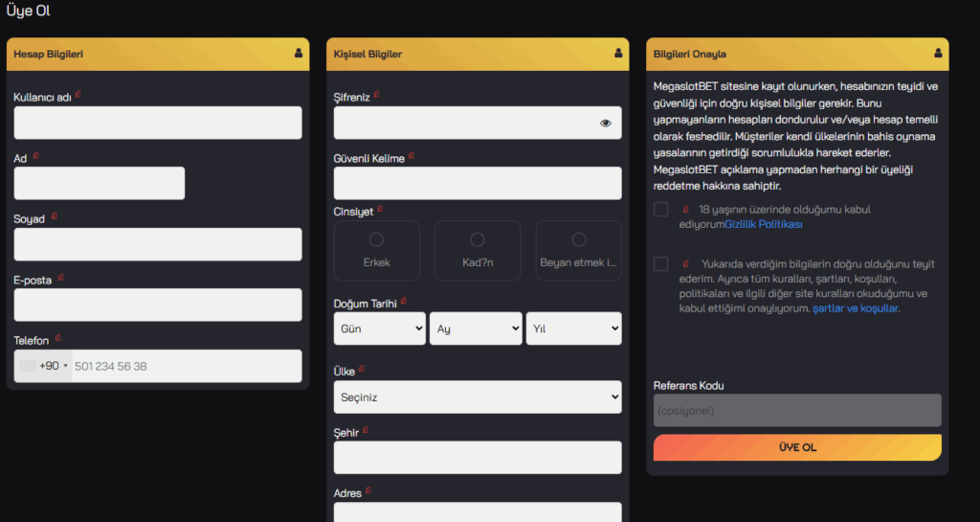The height and width of the screenshot is (522, 980).
Task: Focus the Kullanıcı adı input field
Action: [x=158, y=123]
